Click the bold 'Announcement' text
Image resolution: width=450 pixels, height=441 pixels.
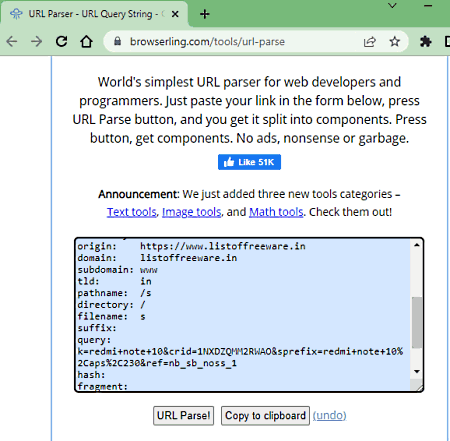pos(139,194)
